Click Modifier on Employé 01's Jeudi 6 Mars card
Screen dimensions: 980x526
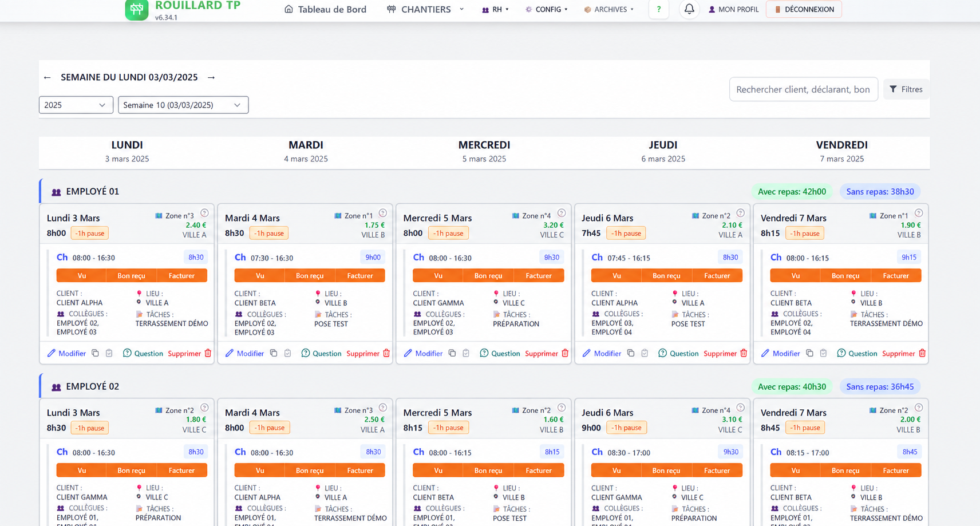coord(602,353)
